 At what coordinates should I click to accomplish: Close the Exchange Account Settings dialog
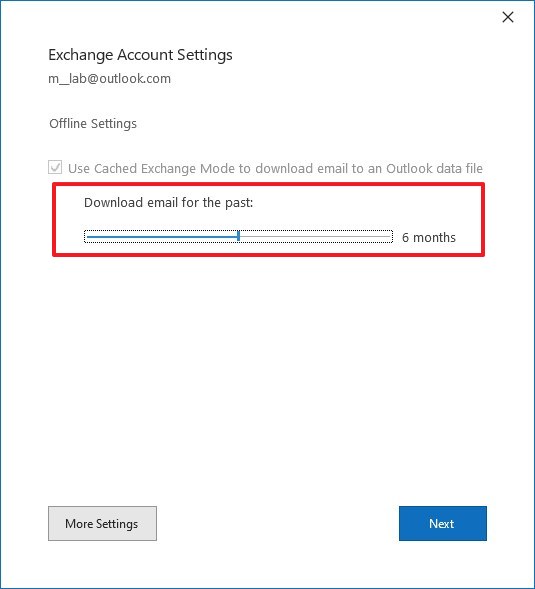click(508, 17)
